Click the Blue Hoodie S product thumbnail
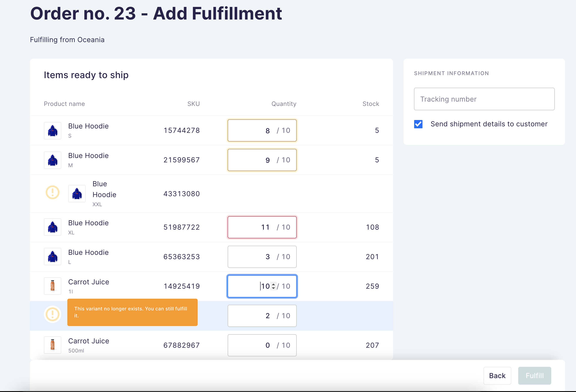This screenshot has height=392, width=576. [x=52, y=130]
